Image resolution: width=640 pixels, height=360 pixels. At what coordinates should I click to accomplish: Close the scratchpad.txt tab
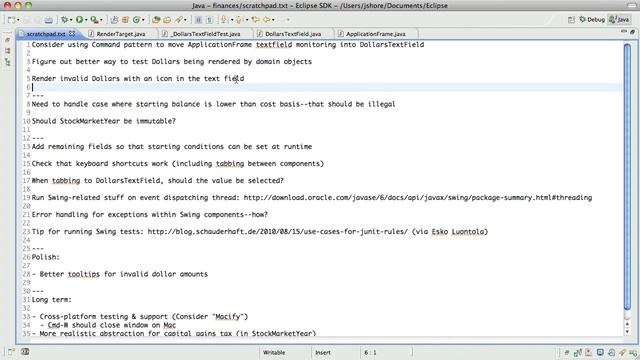72,33
